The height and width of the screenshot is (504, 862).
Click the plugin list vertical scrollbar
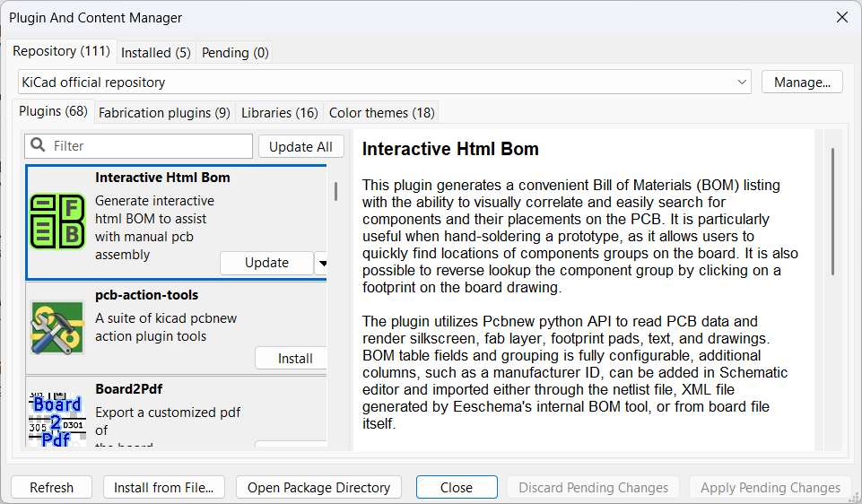(335, 191)
